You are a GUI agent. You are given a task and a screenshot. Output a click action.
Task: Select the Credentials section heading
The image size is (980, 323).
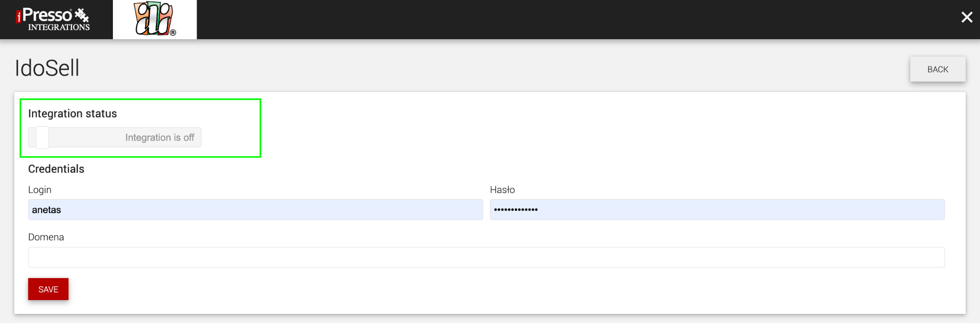pos(56,169)
